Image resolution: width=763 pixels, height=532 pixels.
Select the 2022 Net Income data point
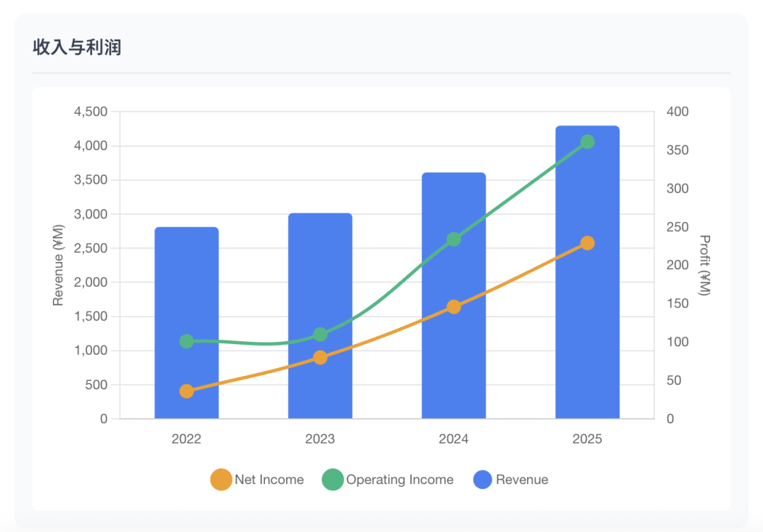click(187, 391)
